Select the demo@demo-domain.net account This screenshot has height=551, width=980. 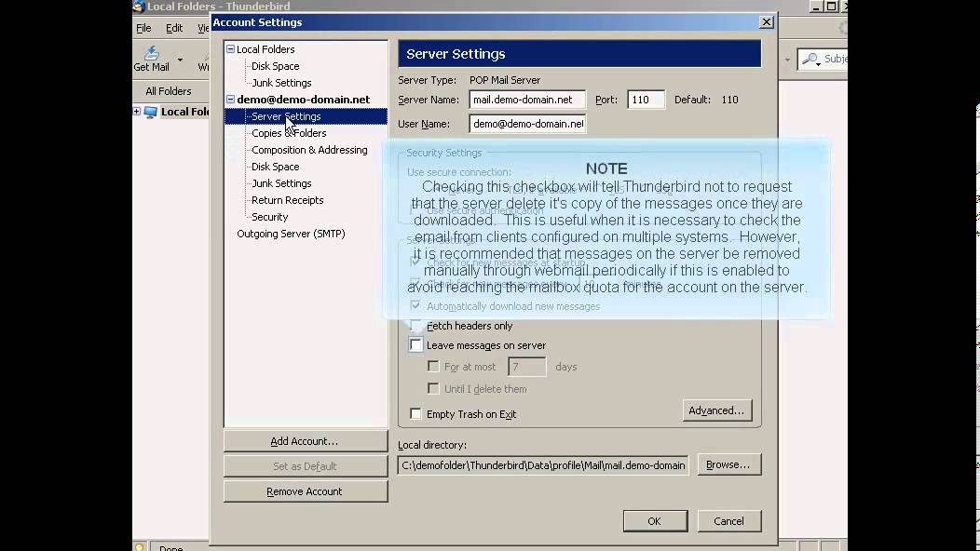303,100
